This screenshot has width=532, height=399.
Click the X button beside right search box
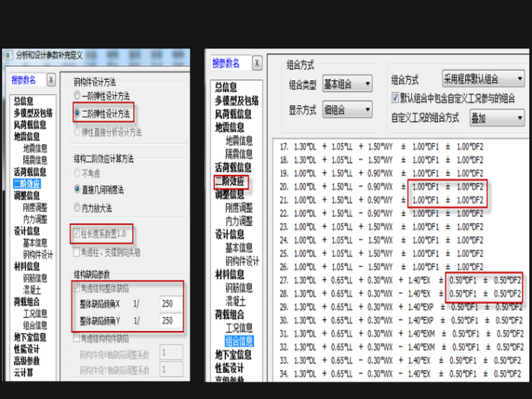(257, 64)
